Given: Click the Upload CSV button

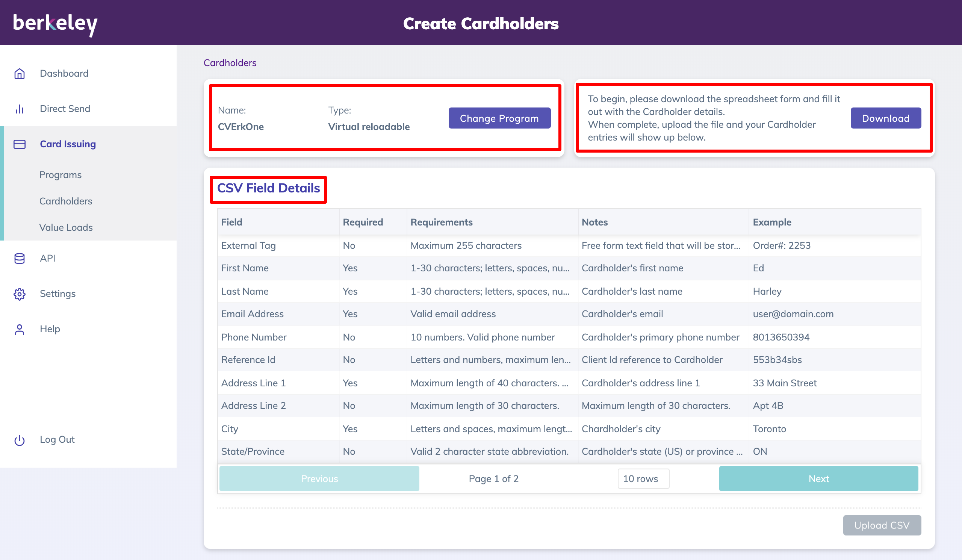Looking at the screenshot, I should tap(882, 525).
